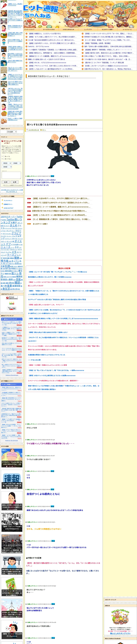Click the three gold stars rating image
This screenshot has width=137, height=644.
[12, 303]
